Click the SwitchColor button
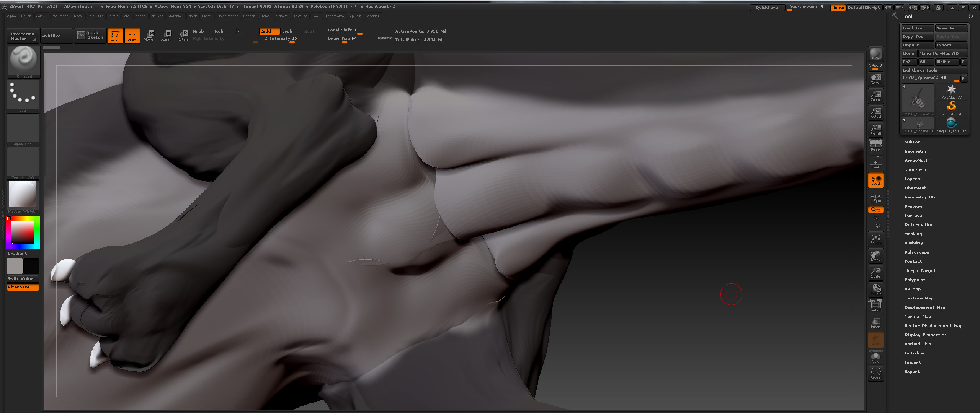Image resolution: width=980 pixels, height=413 pixels. 23,279
